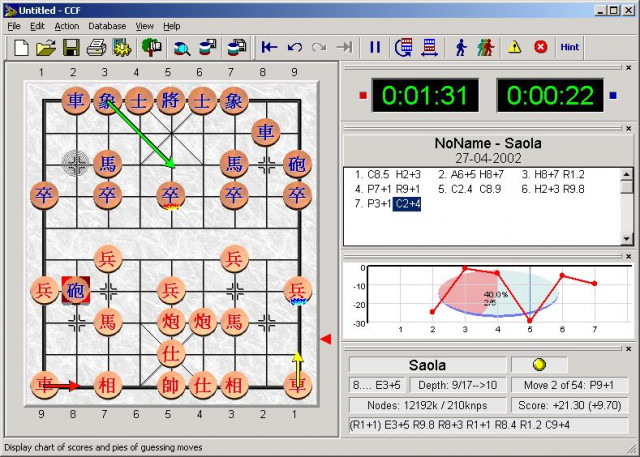Click the Depth: 9/17-->10 field
640x457 pixels.
tap(458, 385)
